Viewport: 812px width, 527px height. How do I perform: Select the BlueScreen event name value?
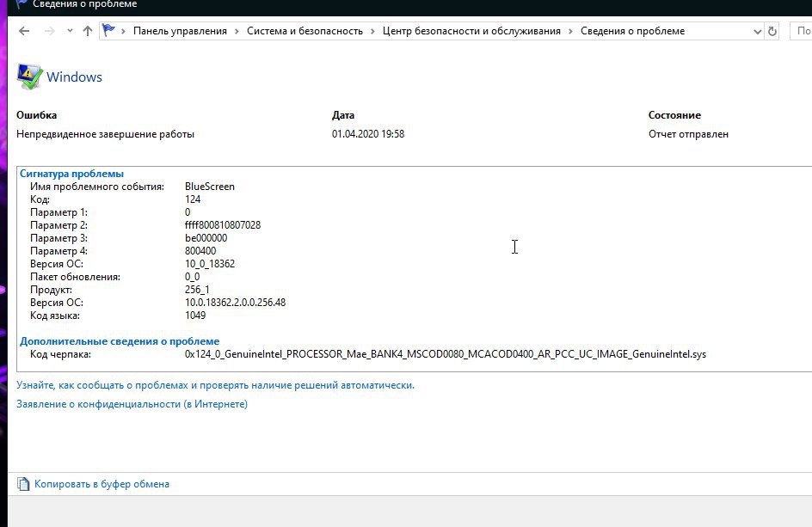pos(209,187)
